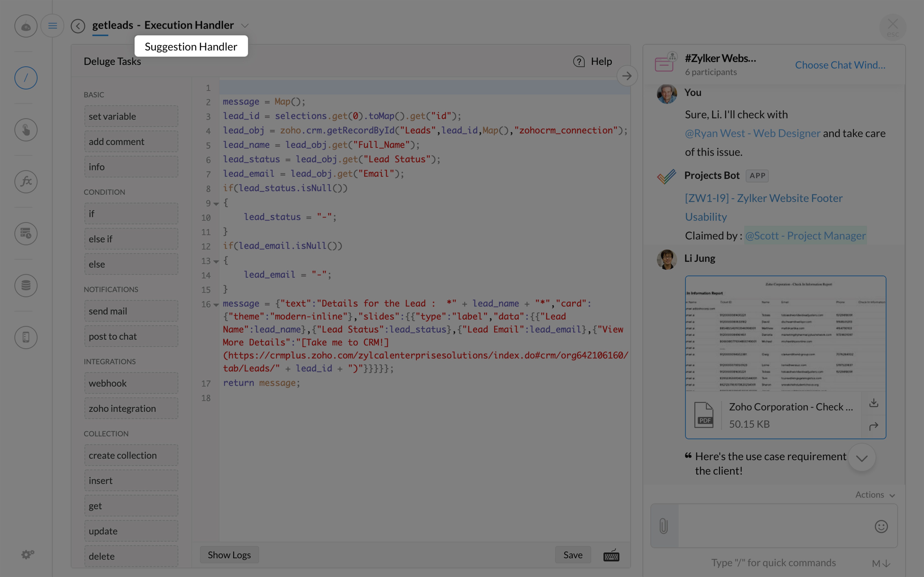Select the slash commands tool in sidebar
924x577 pixels.
[x=26, y=78]
